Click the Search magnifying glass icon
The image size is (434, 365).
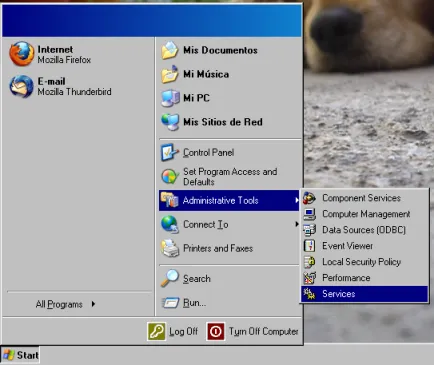[170, 278]
